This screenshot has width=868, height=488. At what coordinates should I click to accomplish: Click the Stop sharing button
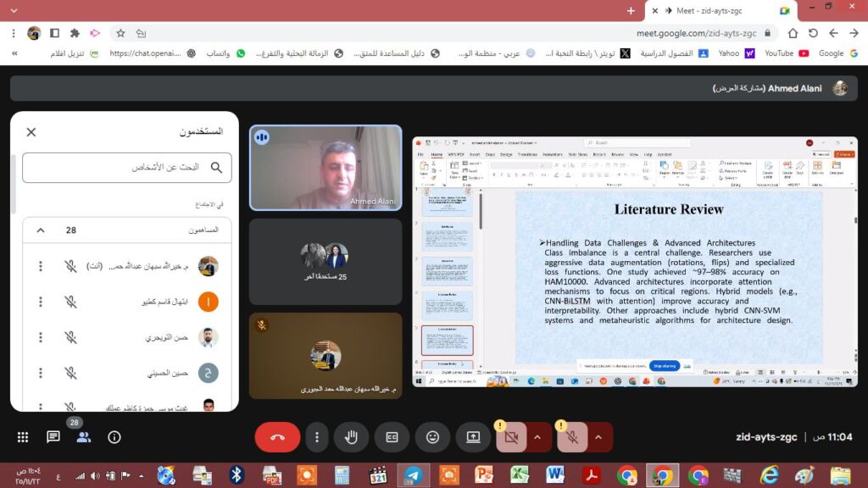[665, 366]
